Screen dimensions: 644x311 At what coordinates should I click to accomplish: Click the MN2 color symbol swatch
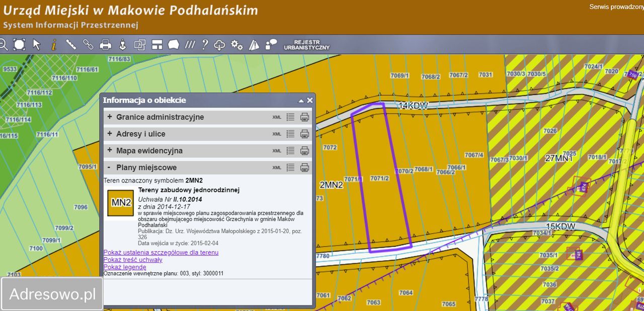coord(121,203)
